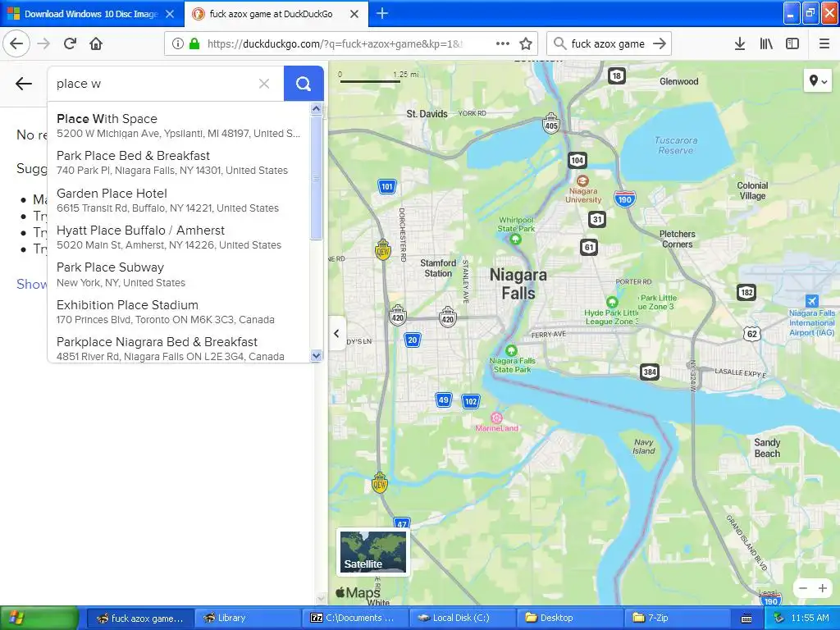The height and width of the screenshot is (630, 840).
Task: Click the fuck azox game search field
Action: [x=608, y=43]
